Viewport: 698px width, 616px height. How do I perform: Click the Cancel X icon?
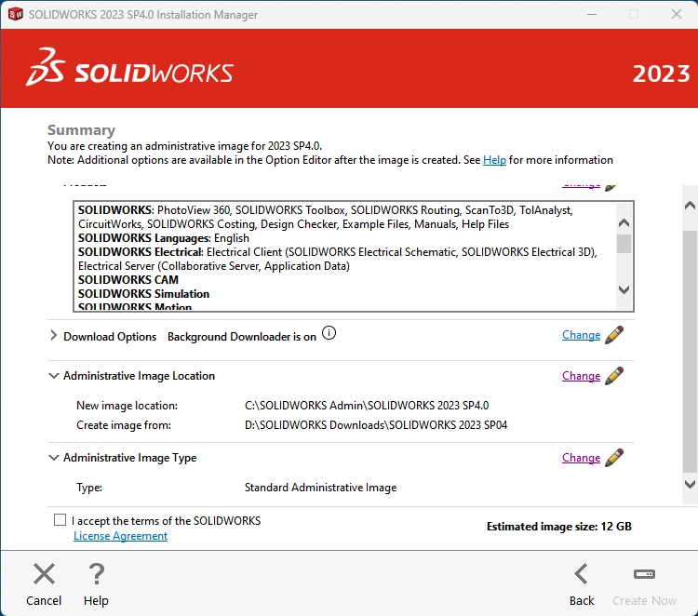pyautogui.click(x=44, y=574)
